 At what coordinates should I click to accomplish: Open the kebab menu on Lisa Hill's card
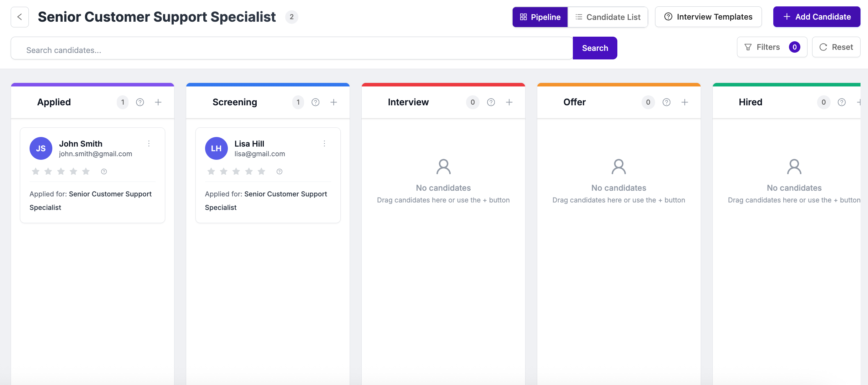(324, 143)
